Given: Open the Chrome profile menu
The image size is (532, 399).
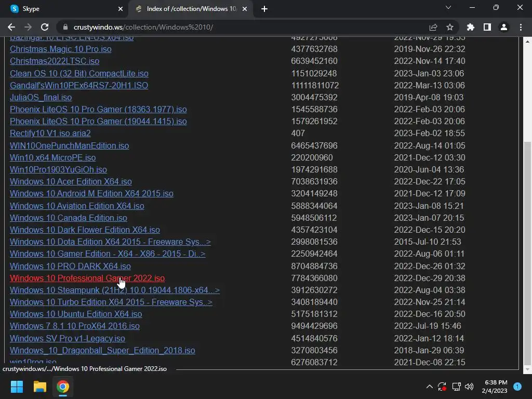Looking at the screenshot, I should (x=503, y=27).
